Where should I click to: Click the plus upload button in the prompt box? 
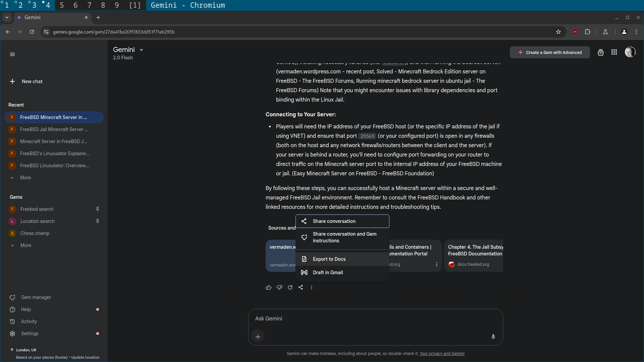(x=258, y=337)
